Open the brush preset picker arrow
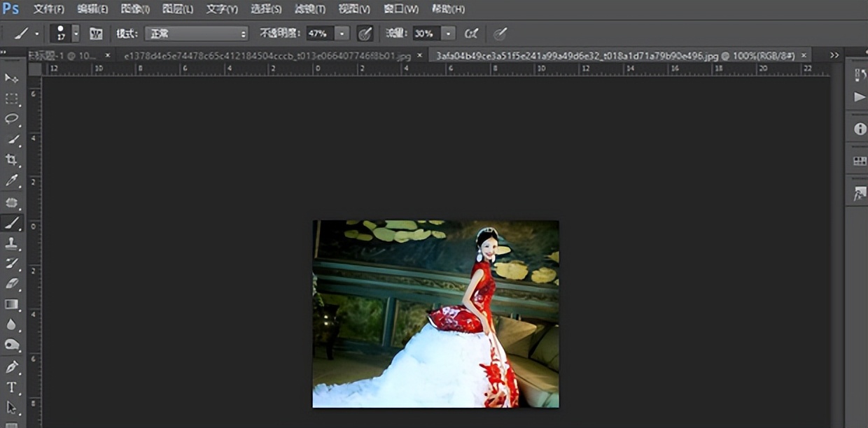 click(x=76, y=34)
